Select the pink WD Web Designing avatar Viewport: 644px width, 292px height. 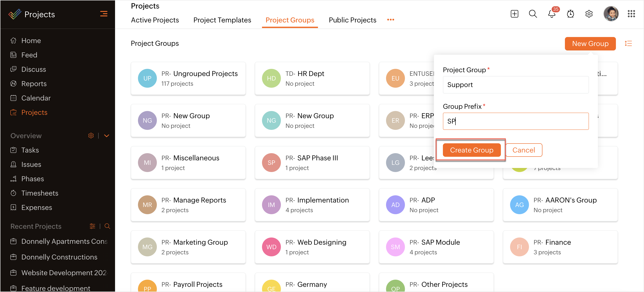pyautogui.click(x=271, y=247)
